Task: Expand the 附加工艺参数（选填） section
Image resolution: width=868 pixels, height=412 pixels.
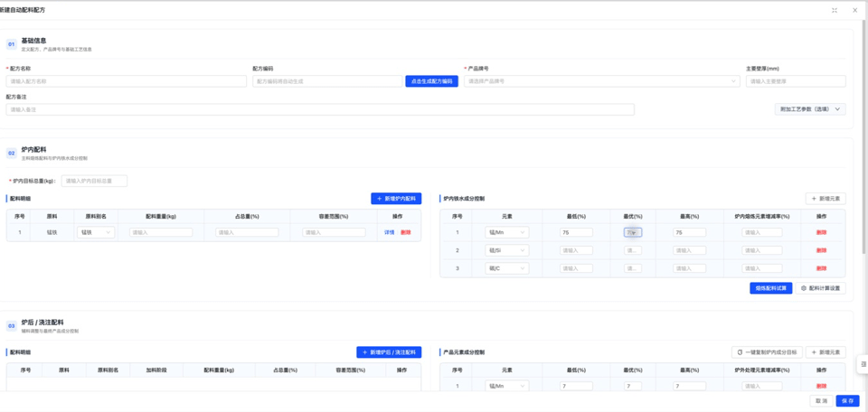Action: (x=810, y=109)
